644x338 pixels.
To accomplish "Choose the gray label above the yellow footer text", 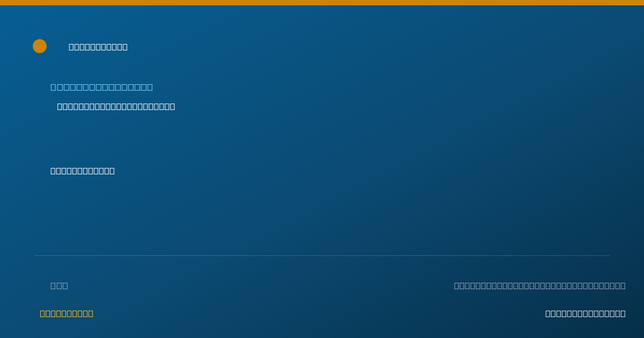I will pos(59,285).
